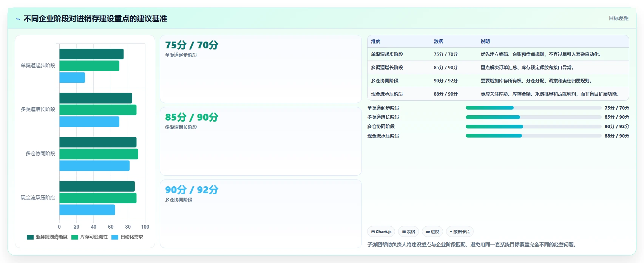
Task: Select the Chart.js tag
Action: click(381, 232)
